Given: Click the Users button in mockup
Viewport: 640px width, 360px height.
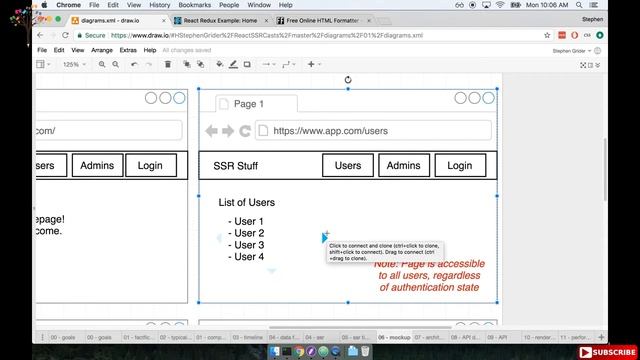Looking at the screenshot, I should pyautogui.click(x=348, y=165).
